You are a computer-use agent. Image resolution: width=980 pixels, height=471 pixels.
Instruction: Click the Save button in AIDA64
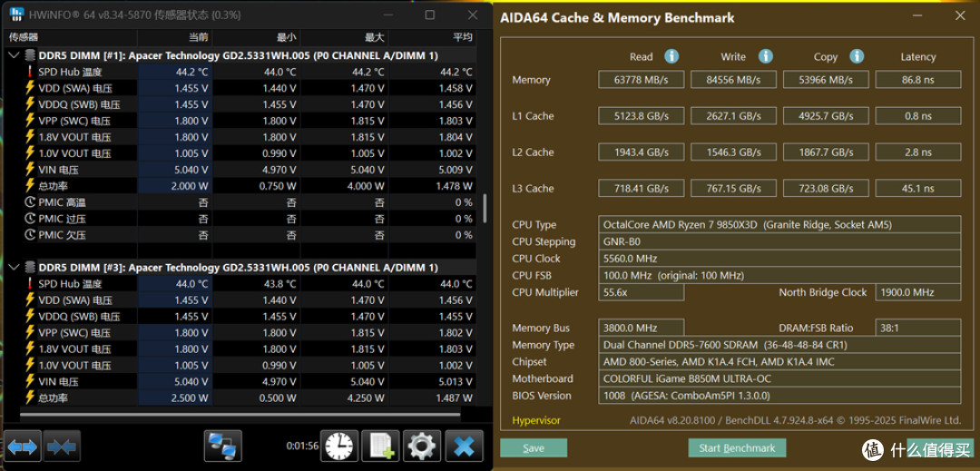tap(534, 448)
